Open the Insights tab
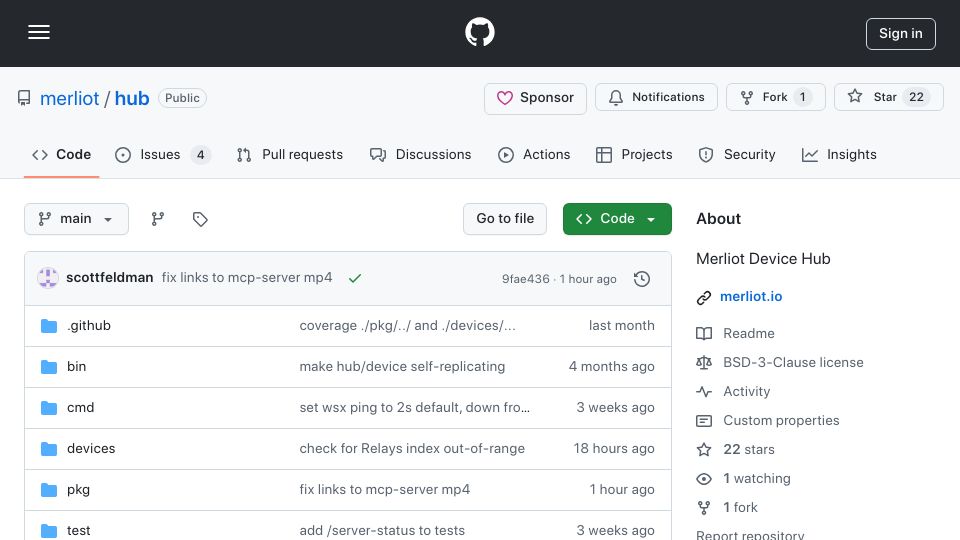The height and width of the screenshot is (540, 960). click(x=839, y=155)
